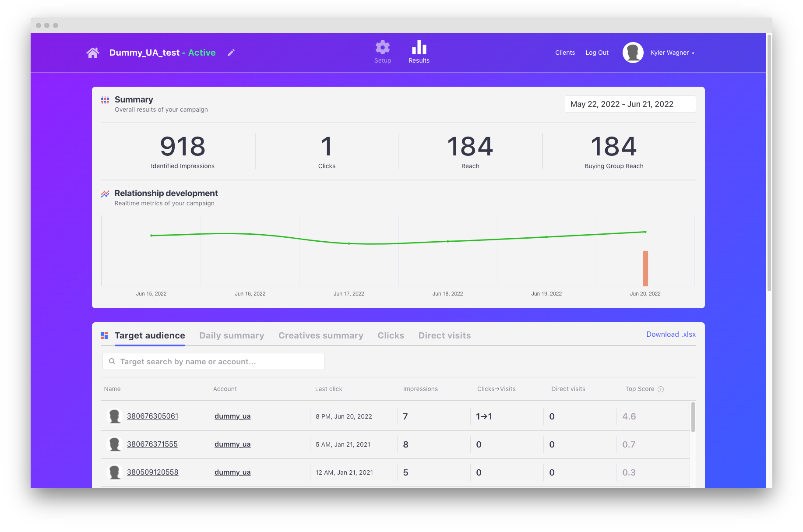
Task: Open the Direct visits tab
Action: click(x=444, y=335)
